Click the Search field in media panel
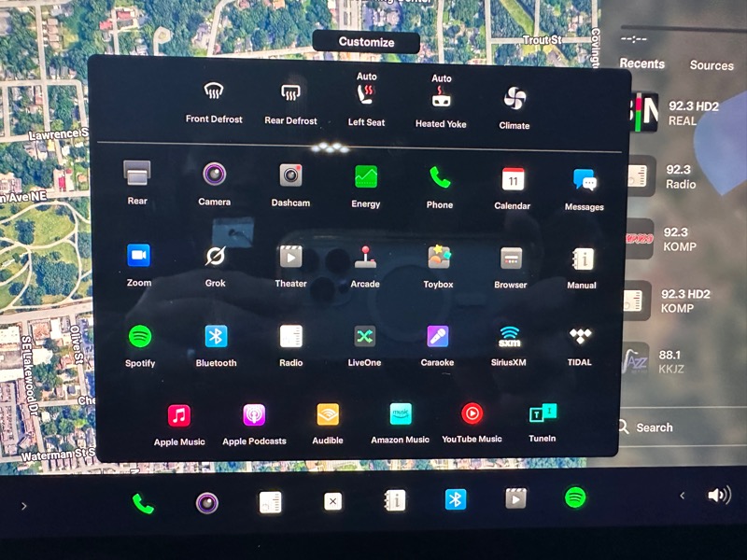This screenshot has width=747, height=560. 654,427
